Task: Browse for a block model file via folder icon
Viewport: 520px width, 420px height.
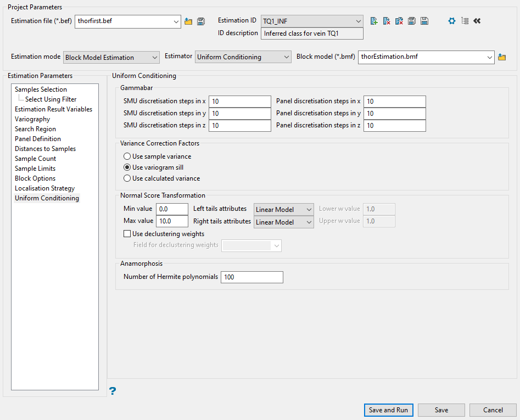Action: pyautogui.click(x=501, y=57)
